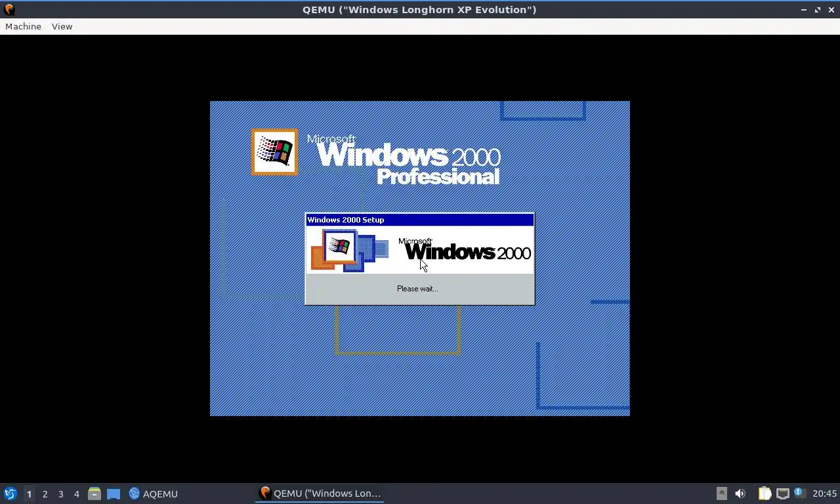Switch to workspace 1
The image size is (840, 504).
[x=29, y=493]
